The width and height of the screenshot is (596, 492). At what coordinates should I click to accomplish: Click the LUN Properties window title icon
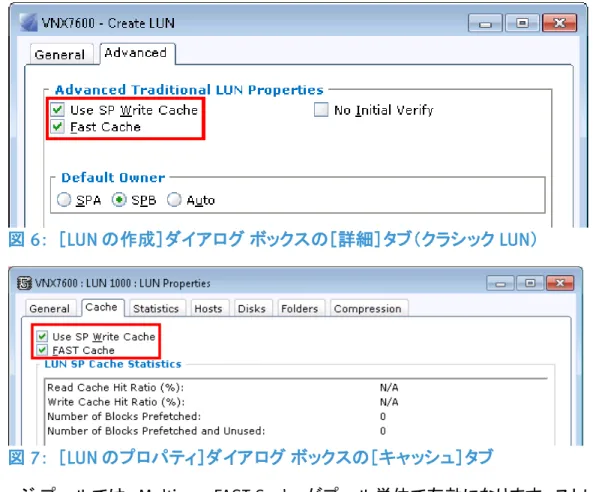tap(24, 283)
